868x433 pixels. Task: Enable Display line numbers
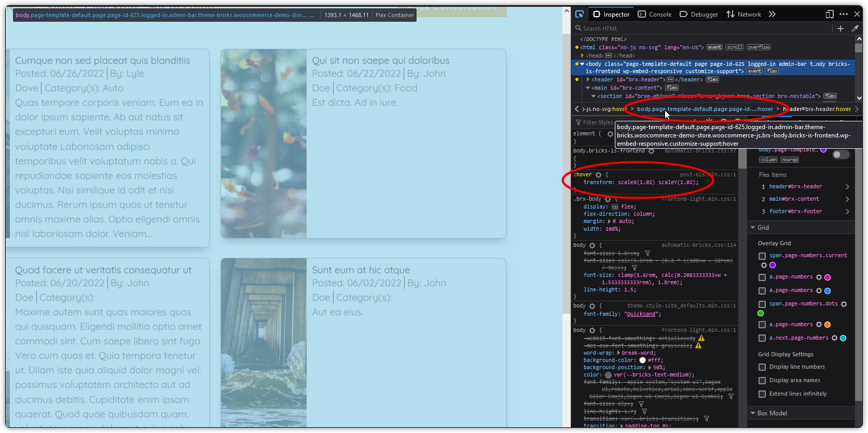(762, 367)
